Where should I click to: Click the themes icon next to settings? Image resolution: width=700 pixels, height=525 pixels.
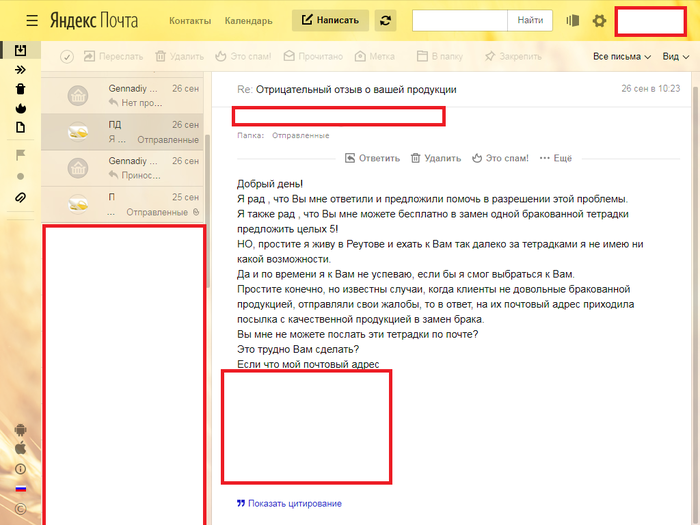(x=573, y=21)
